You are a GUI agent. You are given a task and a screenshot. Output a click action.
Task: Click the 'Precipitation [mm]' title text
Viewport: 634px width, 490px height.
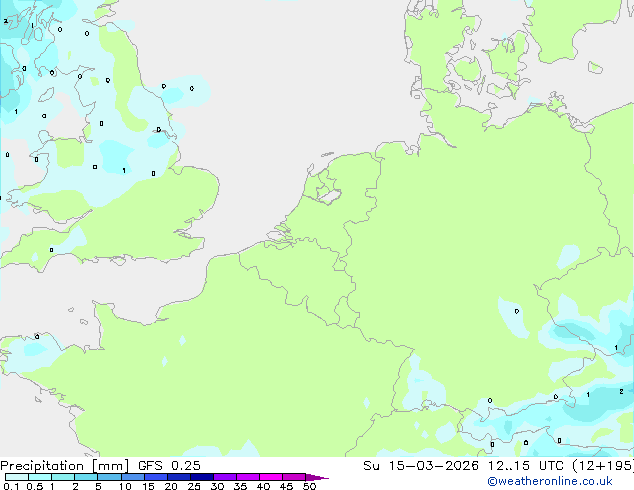point(64,466)
